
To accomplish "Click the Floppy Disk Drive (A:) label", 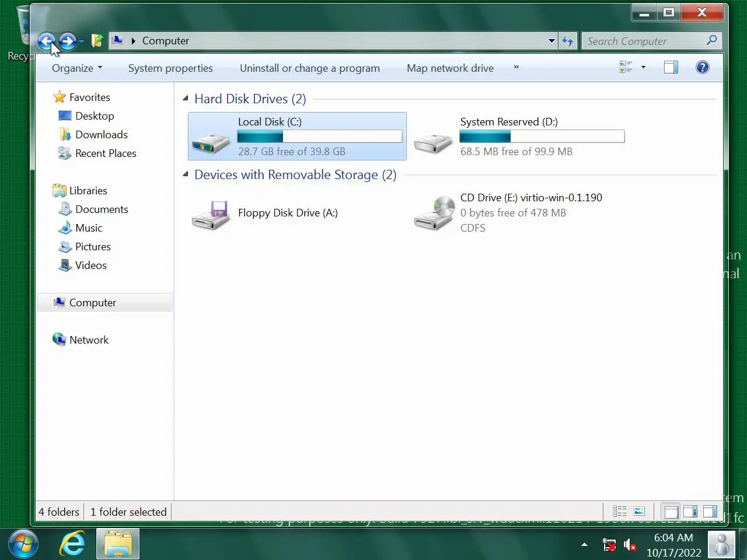I will point(288,213).
